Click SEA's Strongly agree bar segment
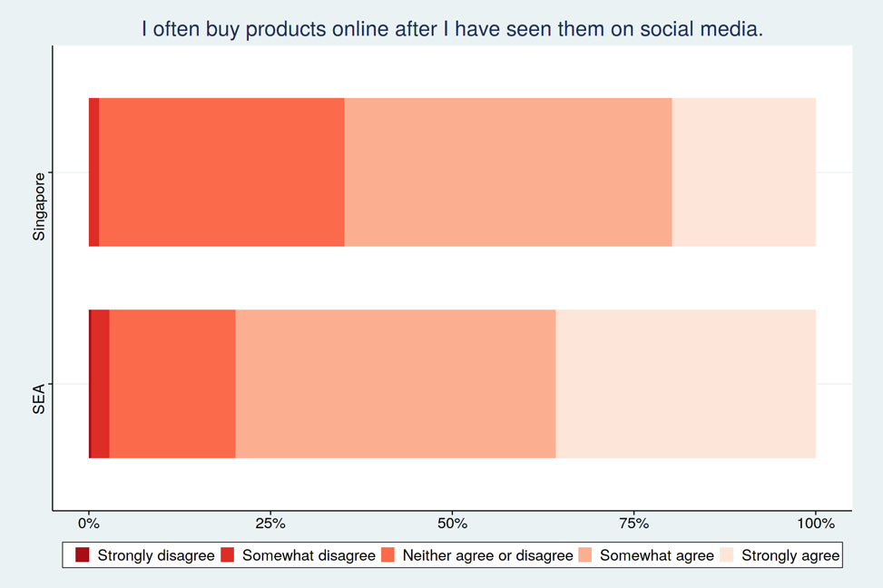The width and height of the screenshot is (883, 588). coord(686,384)
